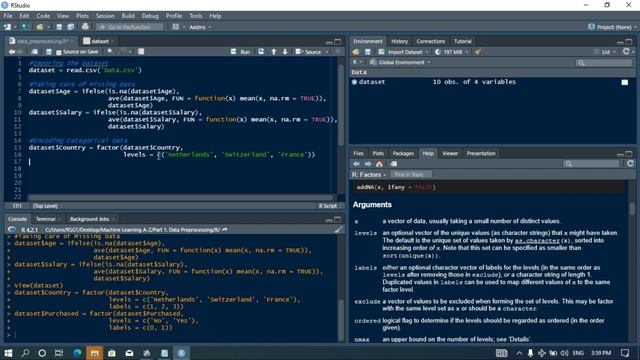Switch to the Background Jobs tab
640x360 pixels.
point(89,219)
